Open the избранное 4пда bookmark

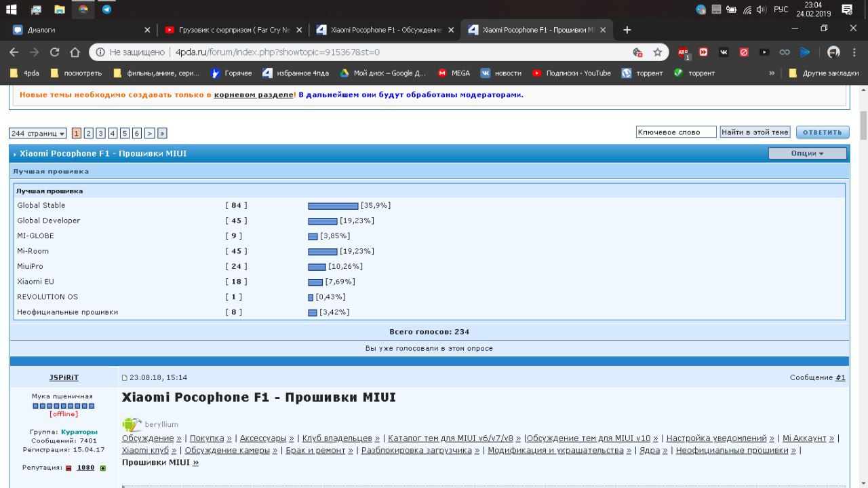pos(296,73)
